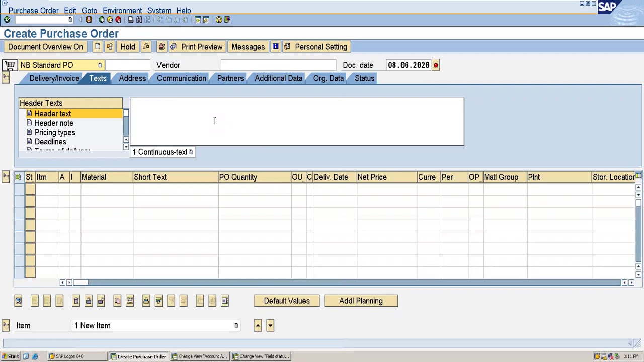Select the Back green arrow icon

click(102, 20)
